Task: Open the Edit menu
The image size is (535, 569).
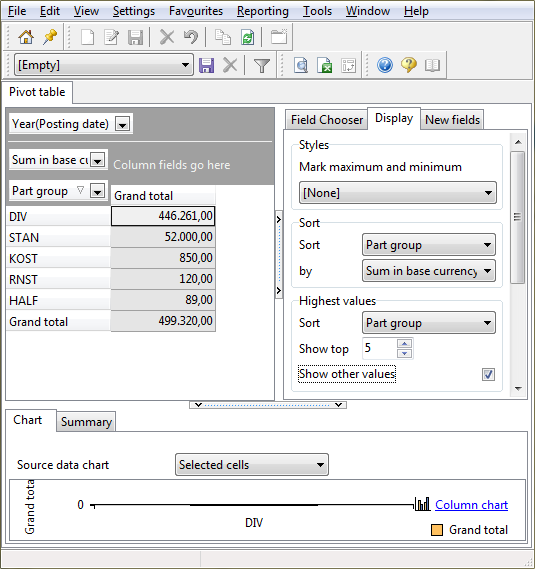Action: pyautogui.click(x=50, y=11)
